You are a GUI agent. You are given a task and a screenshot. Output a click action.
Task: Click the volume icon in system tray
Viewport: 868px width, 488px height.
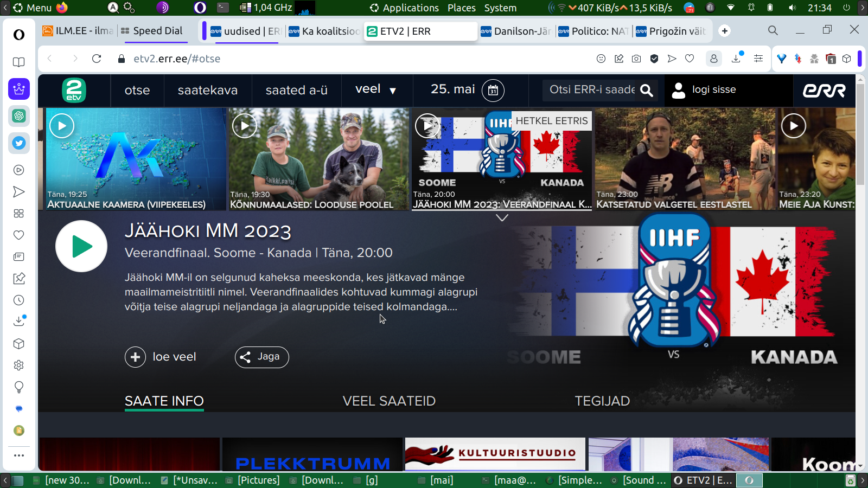(792, 8)
